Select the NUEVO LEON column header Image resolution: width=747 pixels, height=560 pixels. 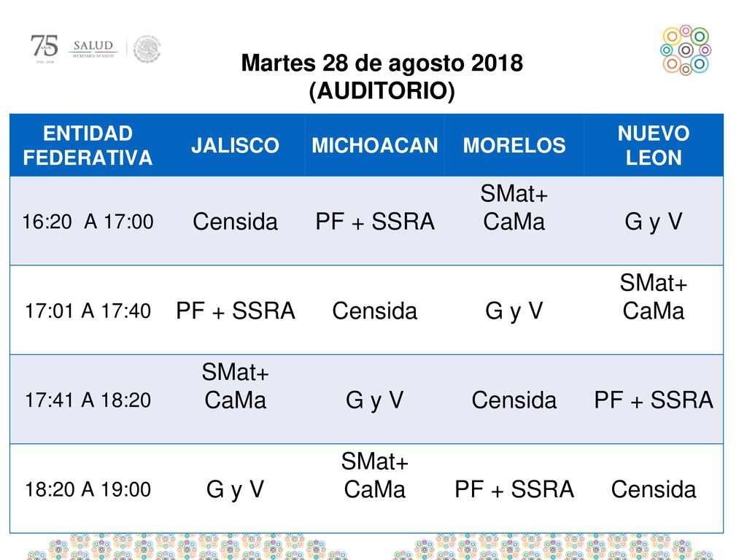coord(654,145)
